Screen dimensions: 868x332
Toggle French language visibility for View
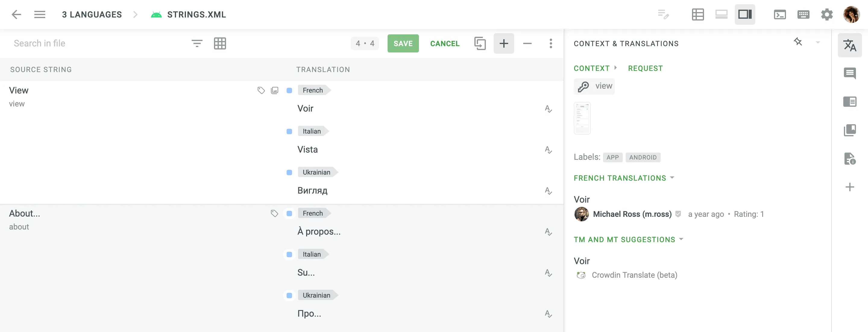pyautogui.click(x=288, y=90)
